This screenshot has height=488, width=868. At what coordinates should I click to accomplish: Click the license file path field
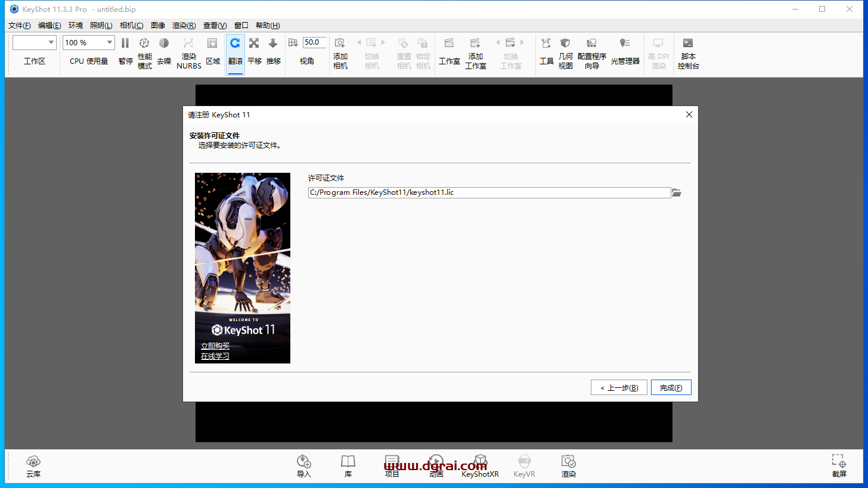click(x=489, y=192)
